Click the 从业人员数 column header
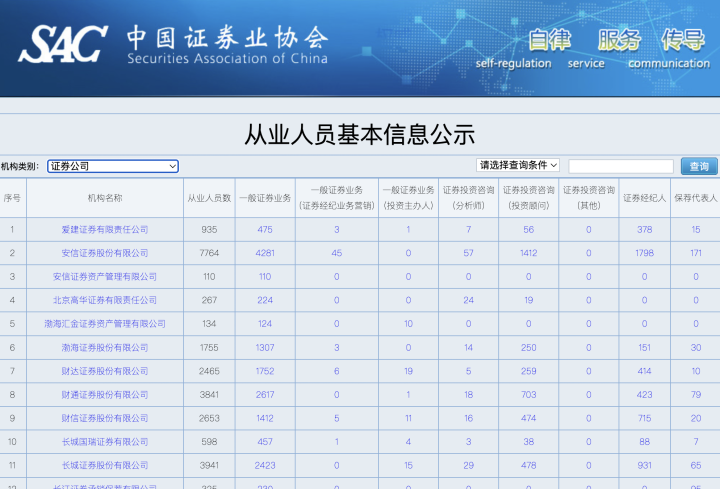The width and height of the screenshot is (720, 489). click(209, 198)
